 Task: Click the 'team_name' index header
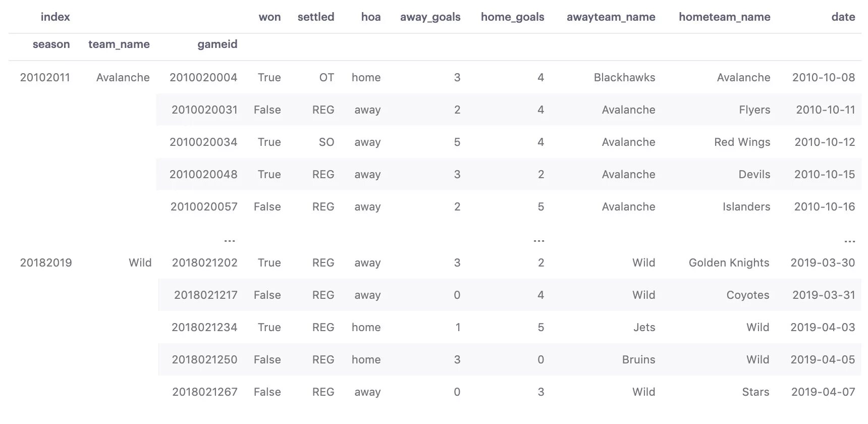tap(119, 44)
